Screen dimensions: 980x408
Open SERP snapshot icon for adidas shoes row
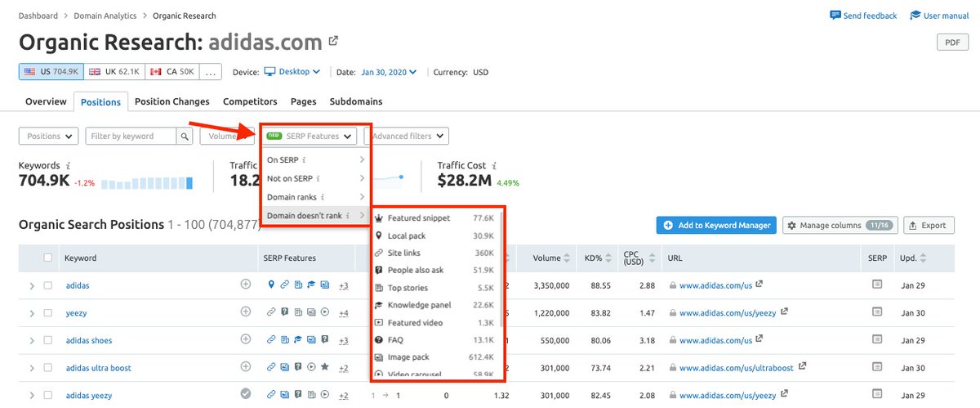(x=877, y=339)
